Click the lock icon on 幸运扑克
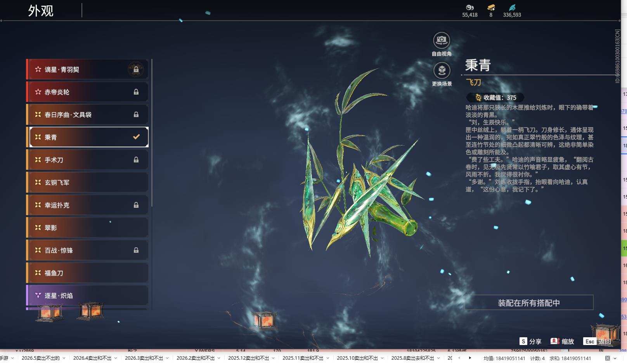 [136, 205]
